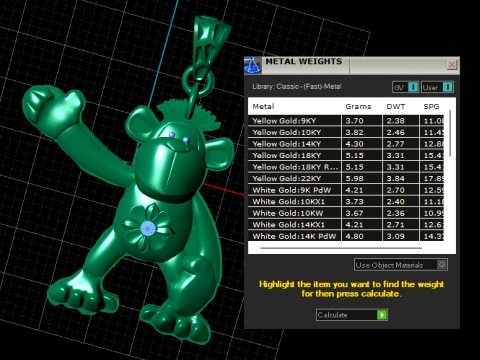The width and height of the screenshot is (480, 360).
Task: Click the 2.77 DWT value
Action: point(395,144)
